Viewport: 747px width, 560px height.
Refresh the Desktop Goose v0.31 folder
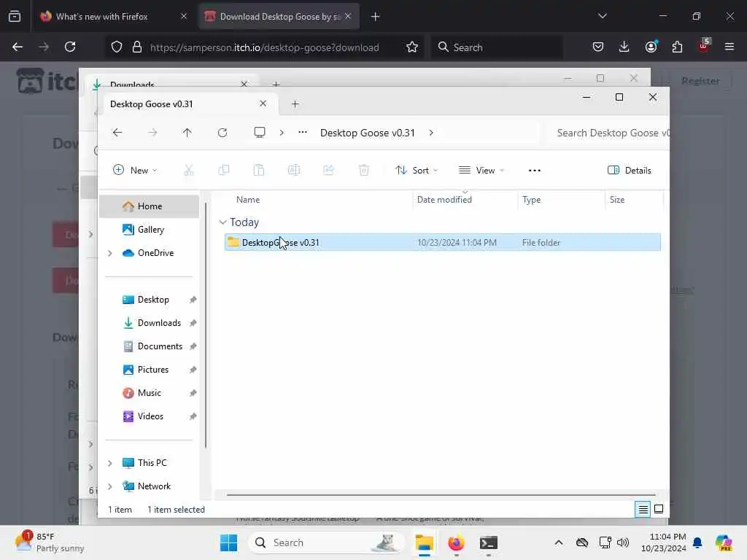coord(222,133)
